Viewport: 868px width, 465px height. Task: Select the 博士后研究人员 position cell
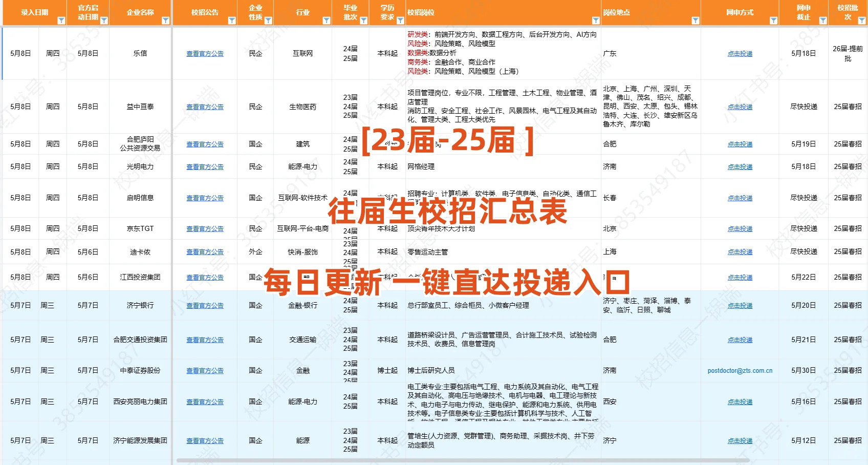(x=503, y=370)
